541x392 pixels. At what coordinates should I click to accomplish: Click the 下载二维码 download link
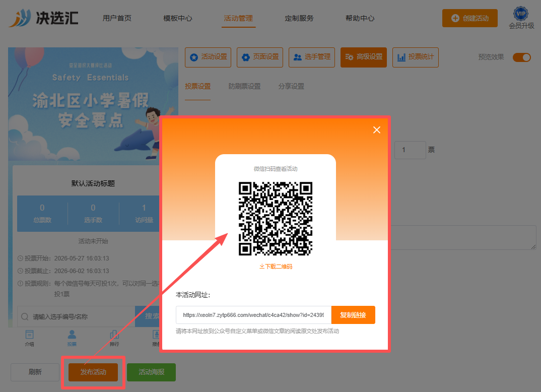(276, 267)
